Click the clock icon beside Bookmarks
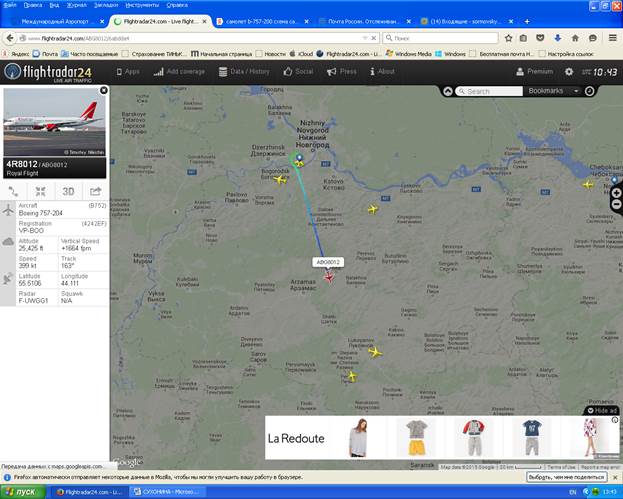The height and width of the screenshot is (499, 623). coord(590,91)
